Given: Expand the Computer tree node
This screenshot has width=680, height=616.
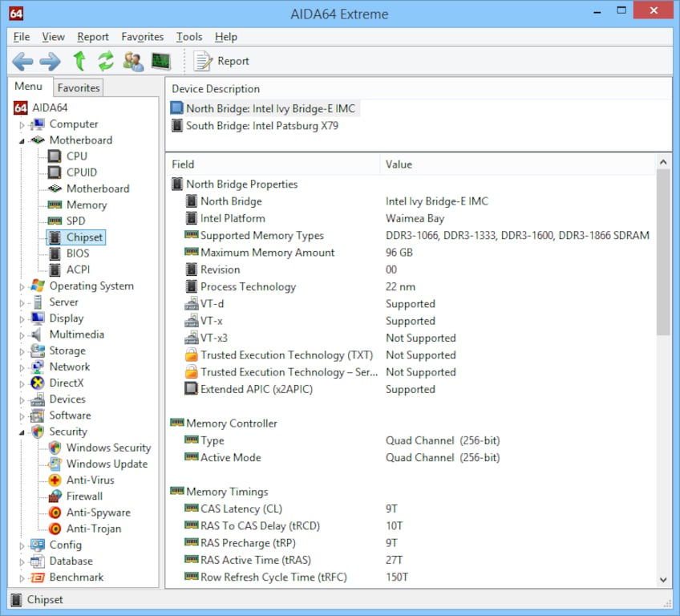Looking at the screenshot, I should pos(22,125).
